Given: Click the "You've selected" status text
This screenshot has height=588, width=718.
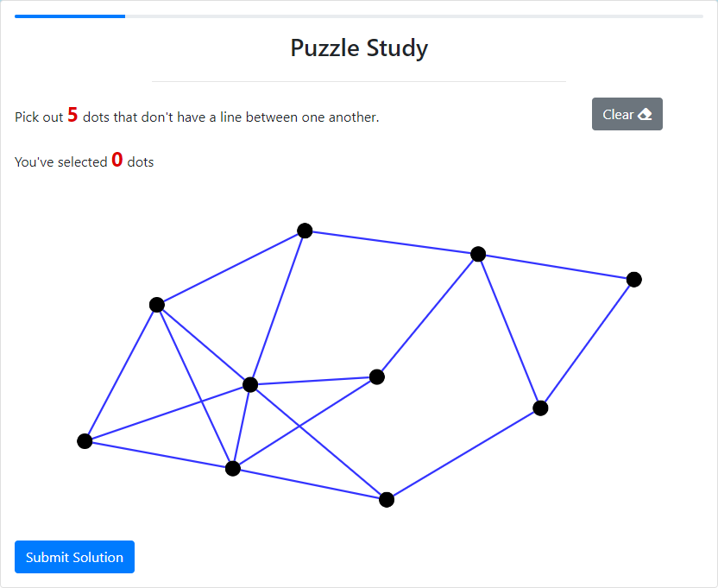Looking at the screenshot, I should [x=61, y=162].
